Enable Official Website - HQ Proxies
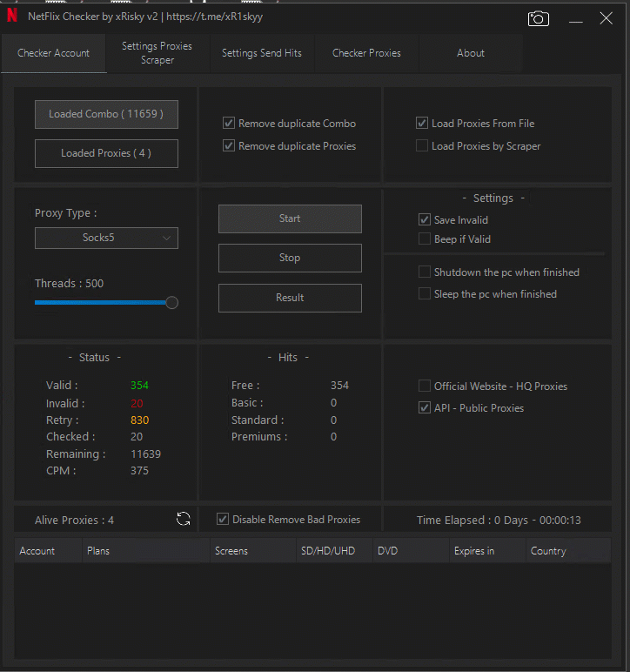This screenshot has height=672, width=630. click(425, 386)
